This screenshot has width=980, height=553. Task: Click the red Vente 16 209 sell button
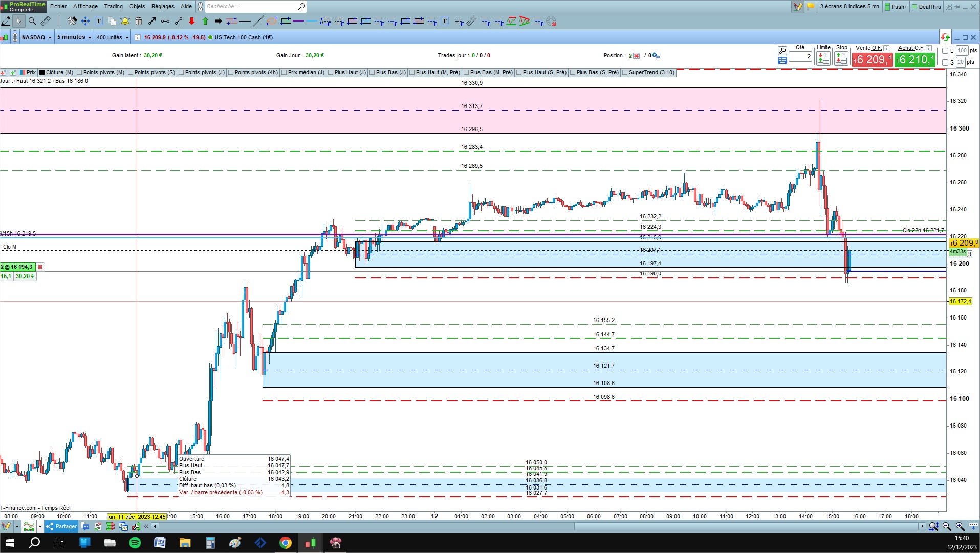(x=873, y=60)
